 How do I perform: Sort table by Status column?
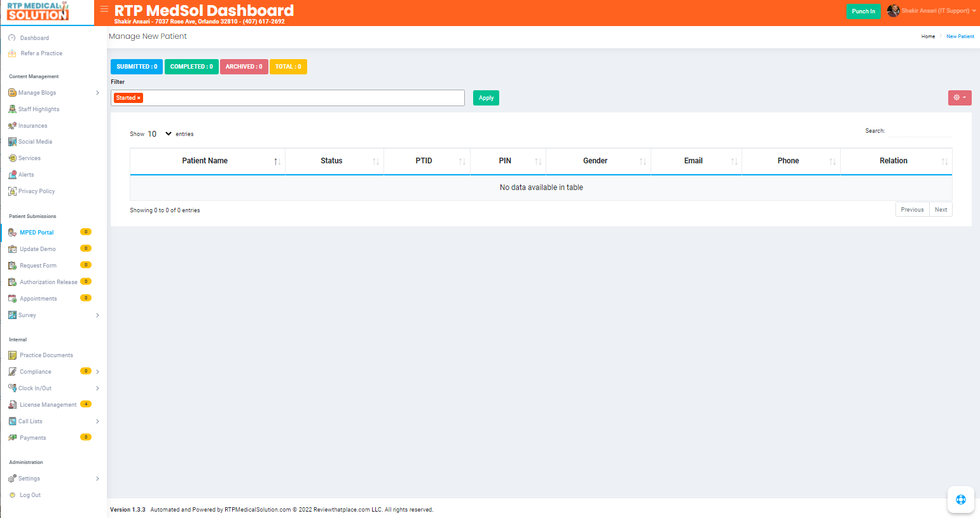coord(335,161)
